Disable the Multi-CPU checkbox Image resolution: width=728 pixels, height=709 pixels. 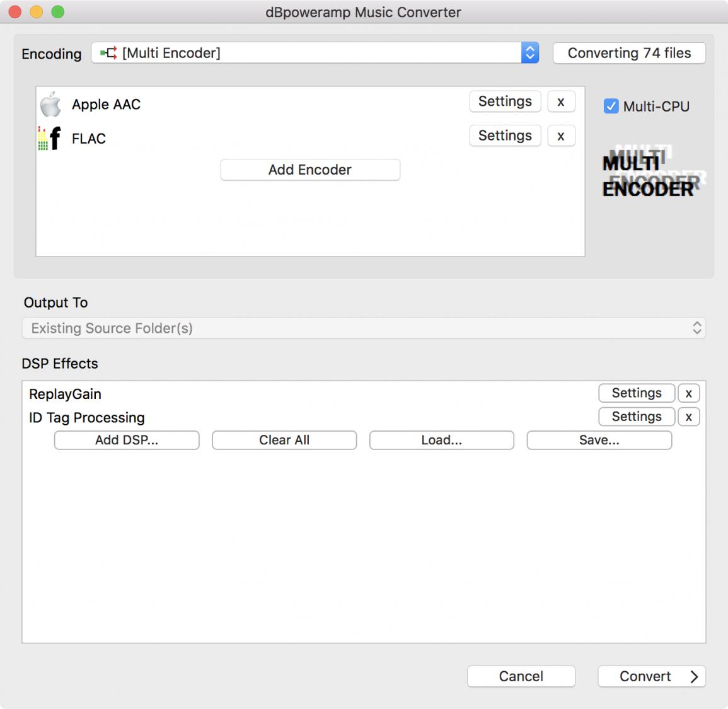point(611,107)
